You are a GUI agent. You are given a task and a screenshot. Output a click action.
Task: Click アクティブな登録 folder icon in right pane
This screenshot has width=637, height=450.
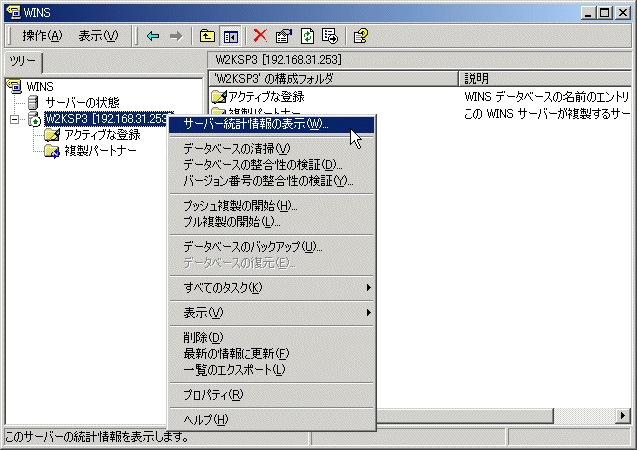tap(219, 97)
